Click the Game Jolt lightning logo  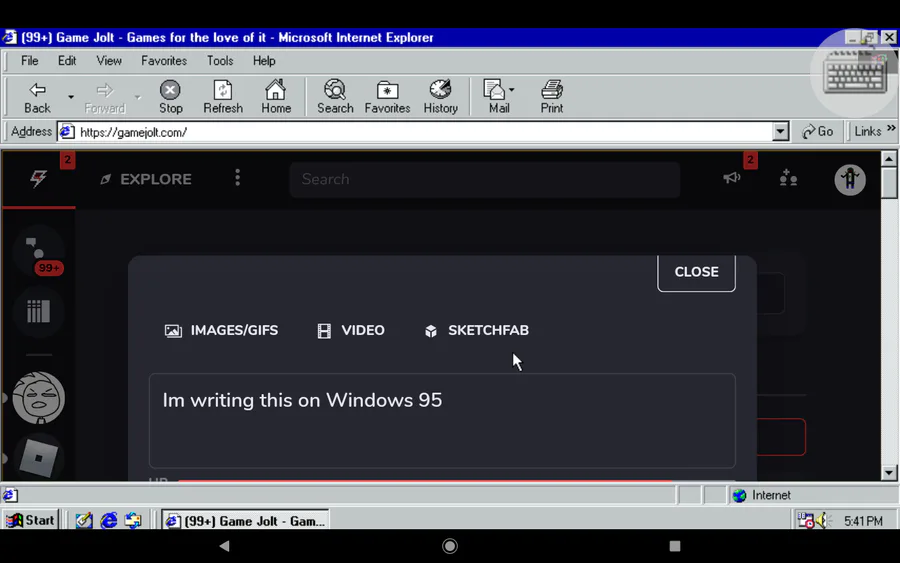[x=38, y=178]
